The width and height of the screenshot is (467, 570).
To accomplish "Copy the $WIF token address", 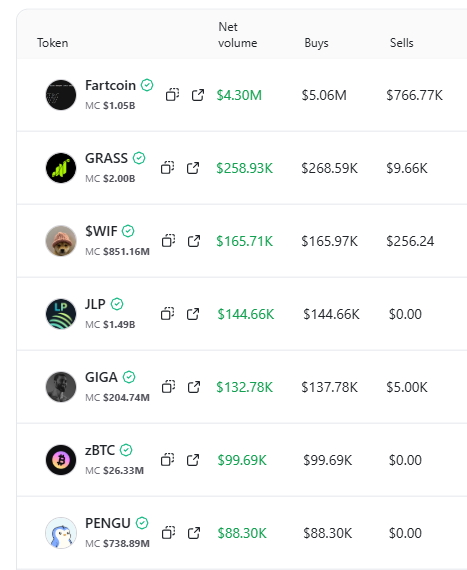I will coord(169,241).
